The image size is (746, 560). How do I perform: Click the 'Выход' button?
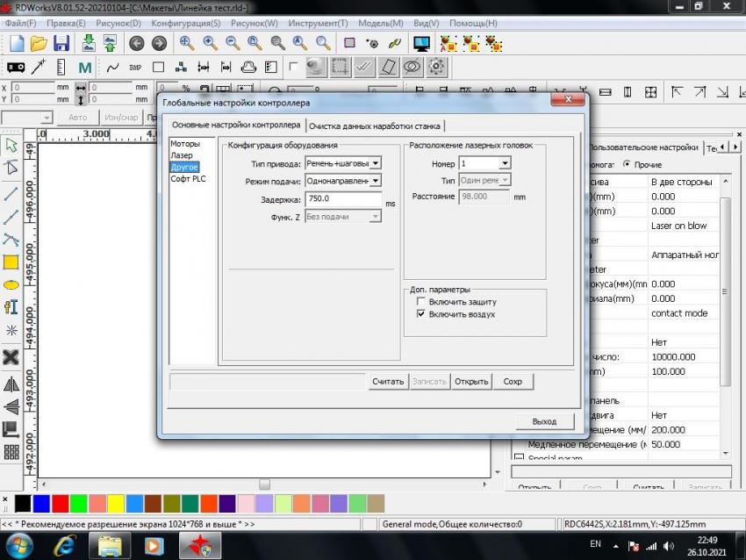click(544, 421)
